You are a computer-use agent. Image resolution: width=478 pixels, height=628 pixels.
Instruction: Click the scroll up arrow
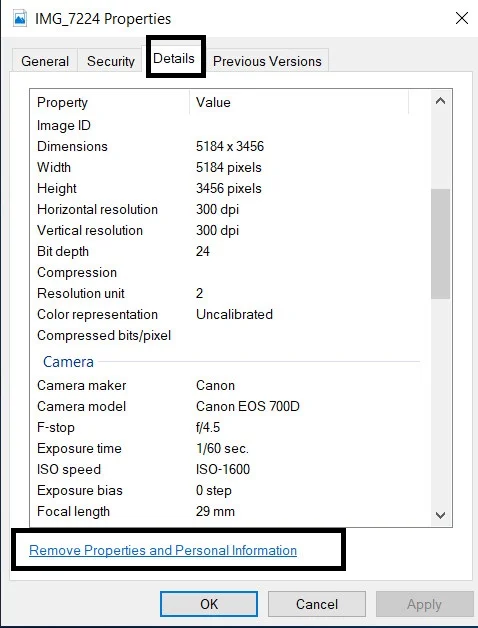[440, 101]
